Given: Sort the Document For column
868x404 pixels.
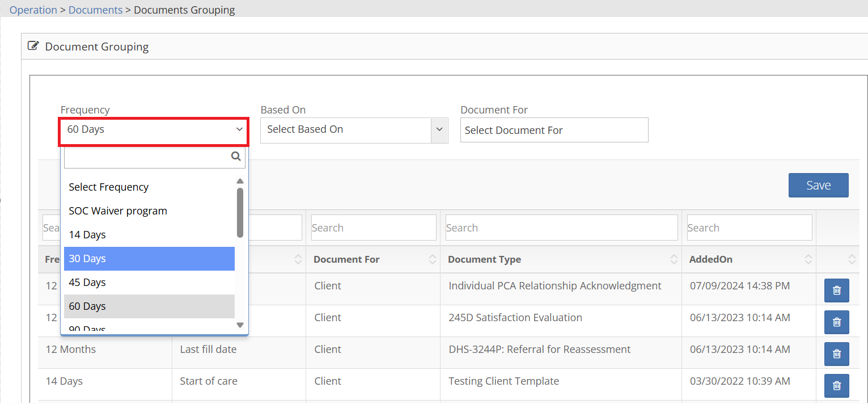Looking at the screenshot, I should click(x=432, y=259).
